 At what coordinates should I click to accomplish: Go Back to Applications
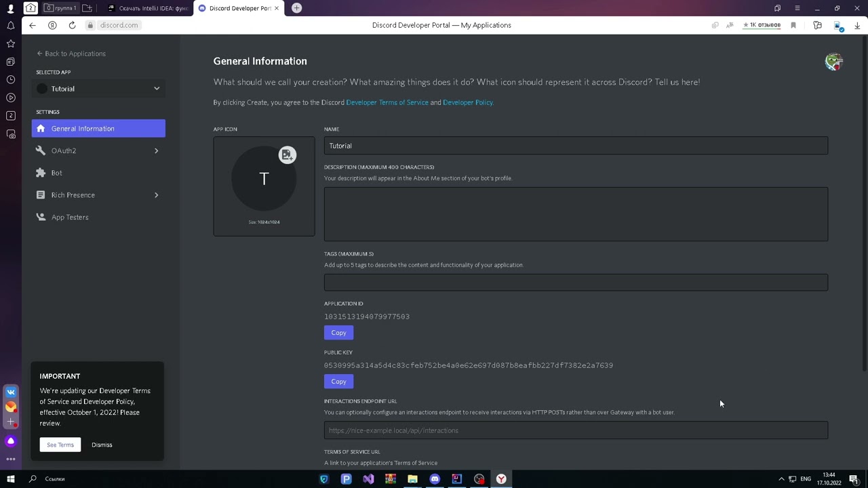click(x=71, y=54)
